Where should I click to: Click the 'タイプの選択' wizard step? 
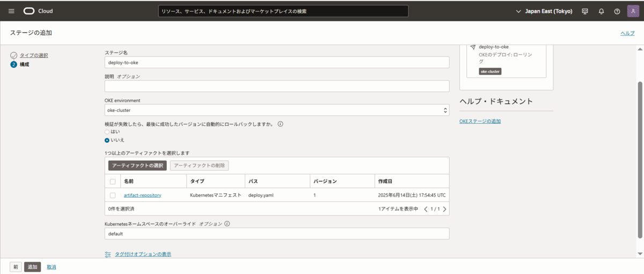point(34,55)
